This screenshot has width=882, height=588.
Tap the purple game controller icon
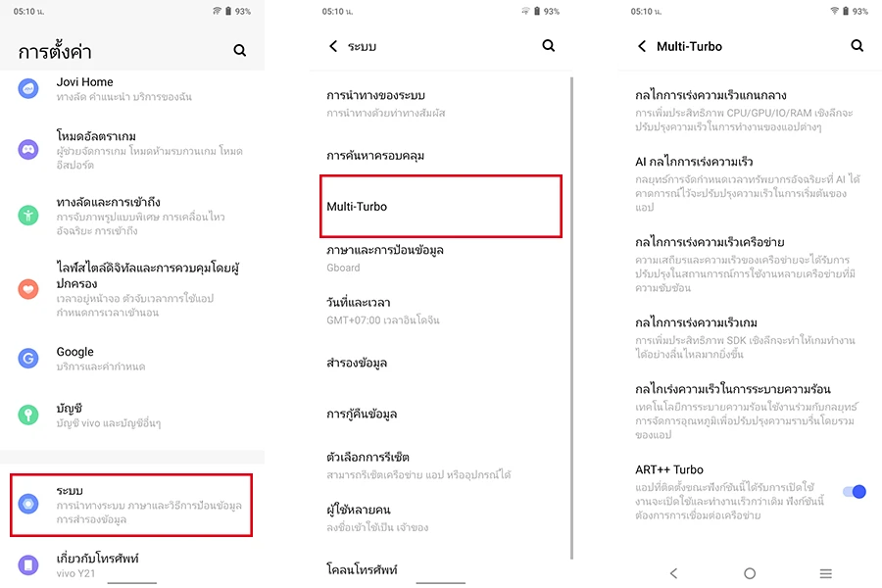pyautogui.click(x=28, y=150)
